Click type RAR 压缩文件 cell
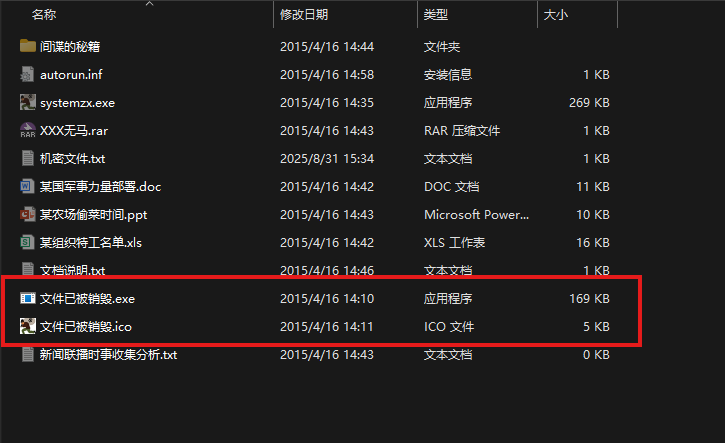The height and width of the screenshot is (443, 725). [x=462, y=130]
